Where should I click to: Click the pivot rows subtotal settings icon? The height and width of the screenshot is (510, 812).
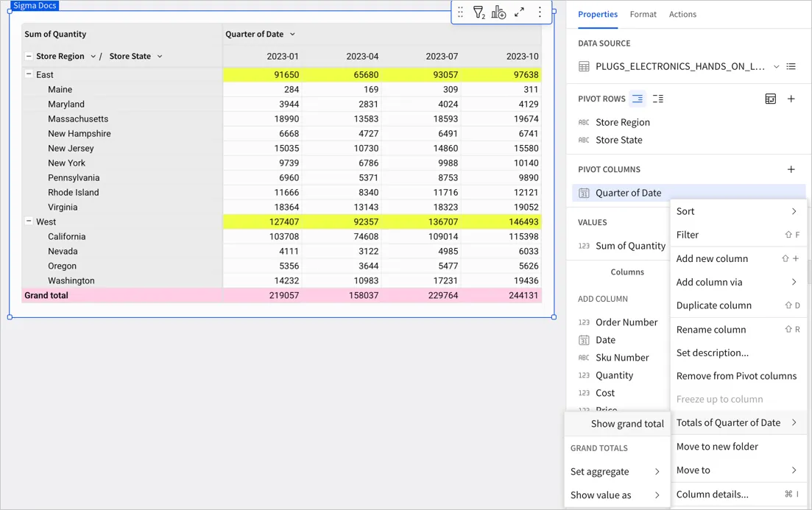coord(771,99)
